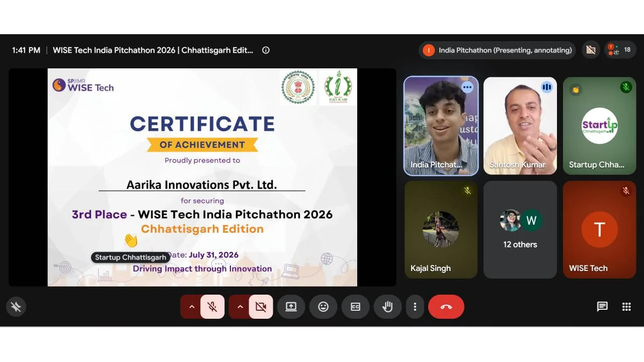The image size is (644, 362).
Task: Click the shared certificate presentation
Action: tap(202, 177)
